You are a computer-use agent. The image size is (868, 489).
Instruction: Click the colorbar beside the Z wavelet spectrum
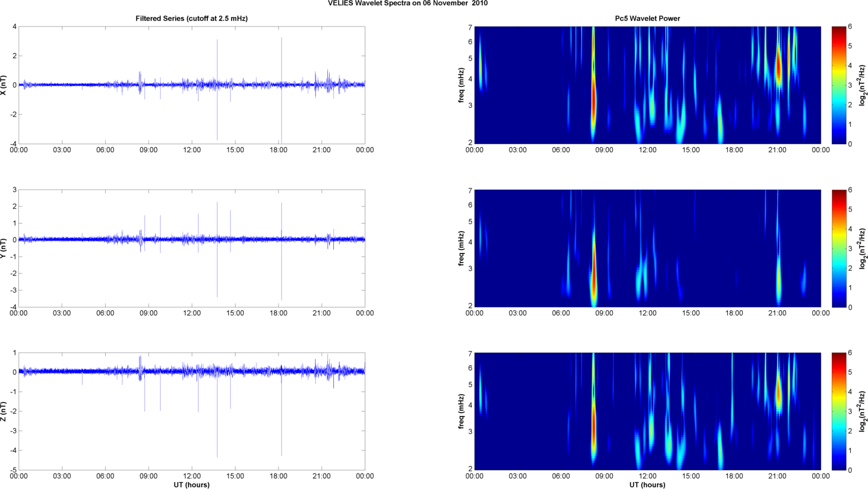(839, 411)
